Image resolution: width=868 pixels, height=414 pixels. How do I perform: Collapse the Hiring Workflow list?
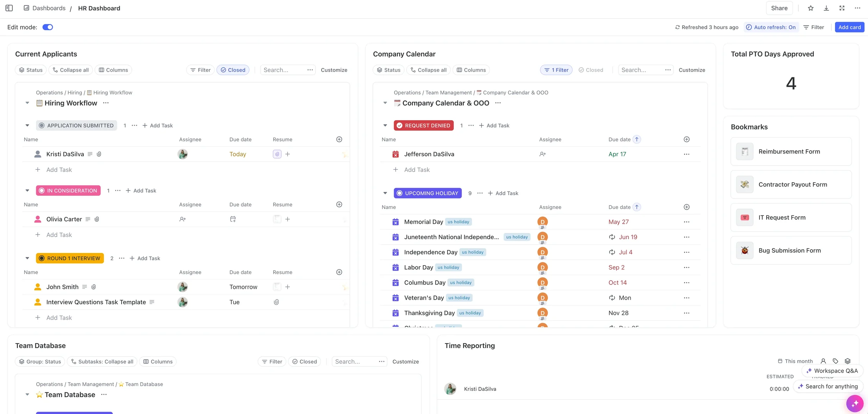(27, 103)
